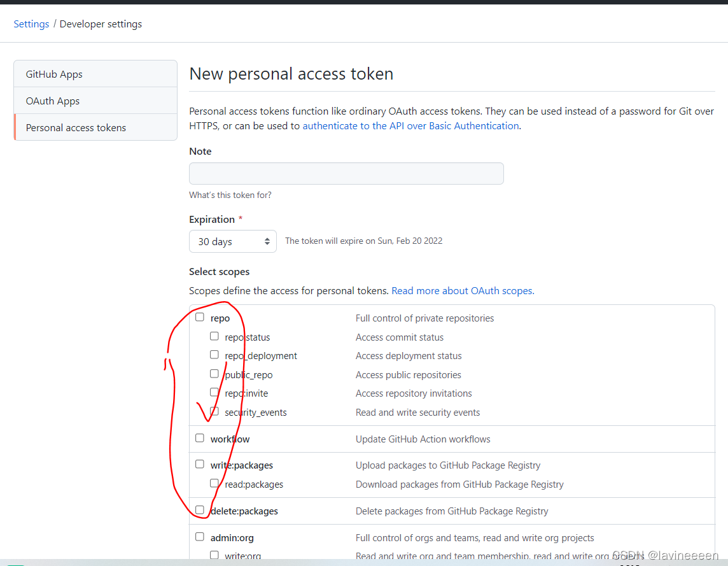Toggle the security_events checkbox
The height and width of the screenshot is (566, 728).
(214, 411)
